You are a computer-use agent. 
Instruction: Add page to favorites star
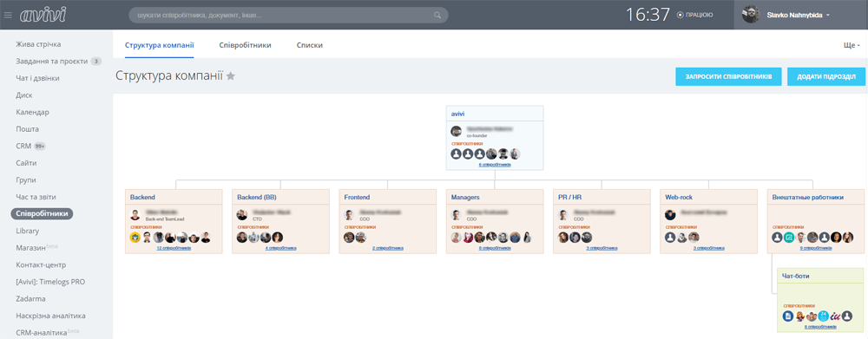point(231,76)
